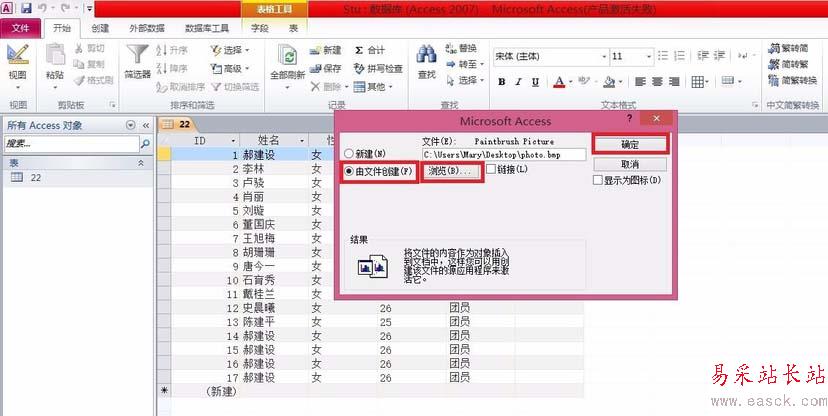Open the 文件 (File) tab
The image size is (828, 416).
[x=20, y=28]
